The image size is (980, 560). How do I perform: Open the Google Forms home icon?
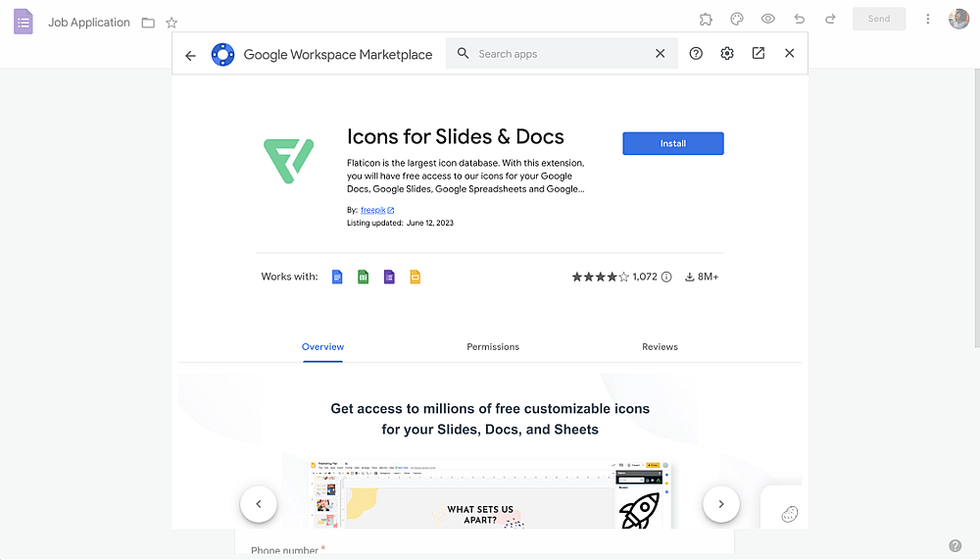click(x=24, y=22)
